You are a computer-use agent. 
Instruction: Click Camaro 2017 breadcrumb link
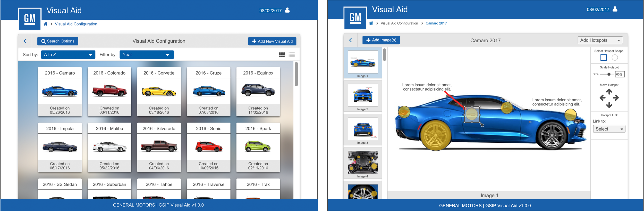point(436,23)
